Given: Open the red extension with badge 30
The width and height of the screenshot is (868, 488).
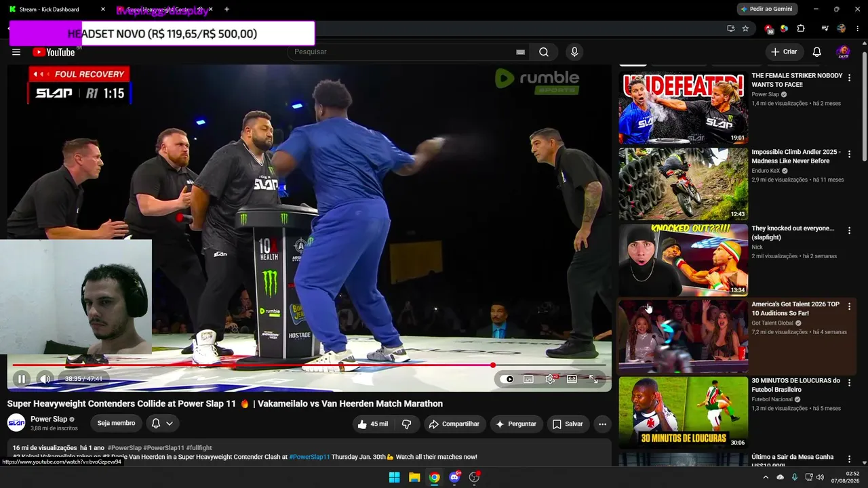Looking at the screenshot, I should tap(768, 29).
